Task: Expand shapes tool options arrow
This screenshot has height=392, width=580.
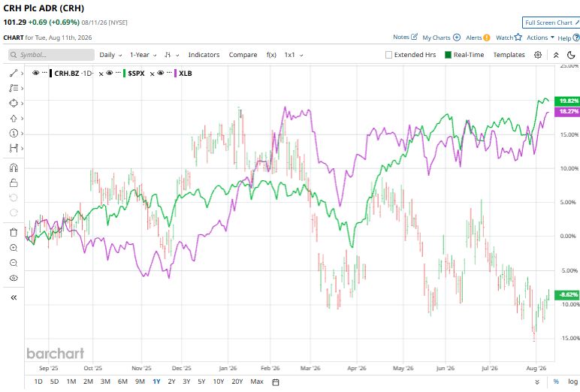Action: (23, 103)
